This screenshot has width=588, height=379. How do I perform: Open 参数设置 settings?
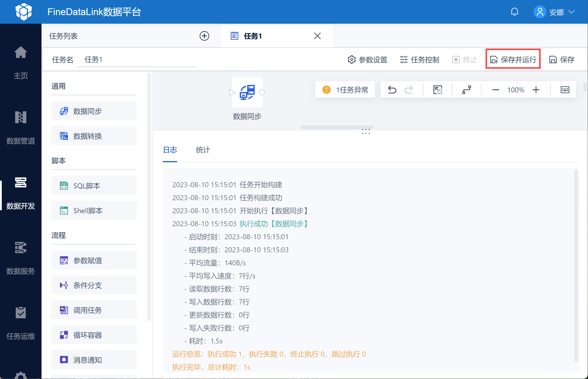pyautogui.click(x=367, y=60)
